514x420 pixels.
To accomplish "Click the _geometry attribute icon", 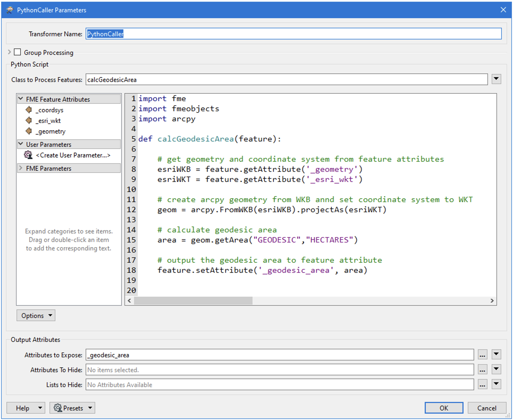I will click(x=29, y=131).
